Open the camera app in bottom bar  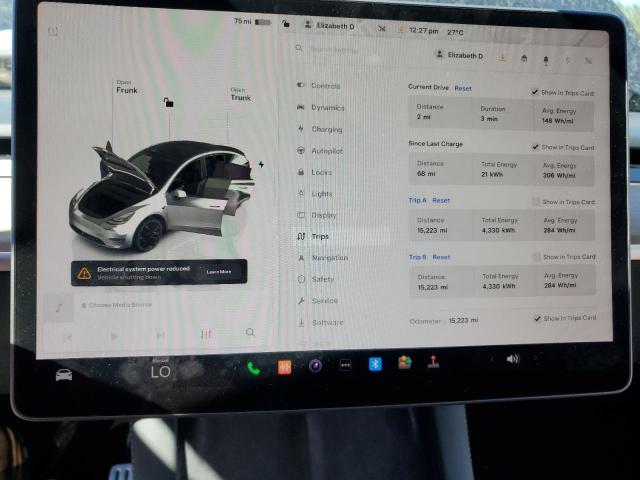pyautogui.click(x=315, y=366)
